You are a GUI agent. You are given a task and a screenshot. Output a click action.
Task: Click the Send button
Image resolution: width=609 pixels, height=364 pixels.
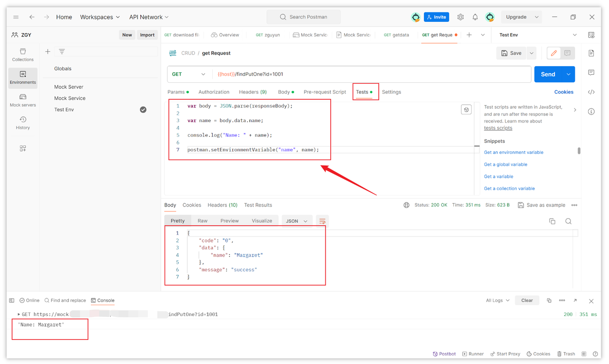coord(548,75)
